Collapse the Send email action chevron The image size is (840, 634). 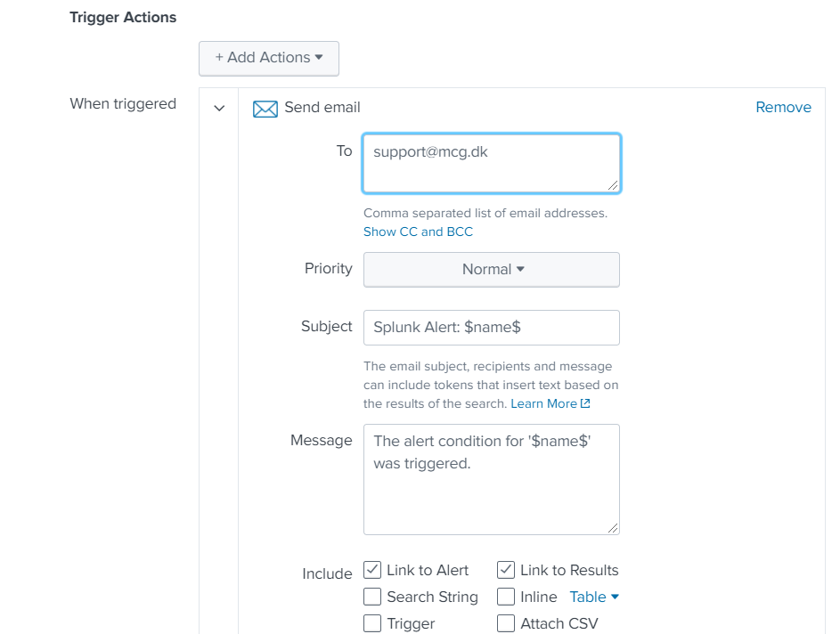[x=219, y=109]
